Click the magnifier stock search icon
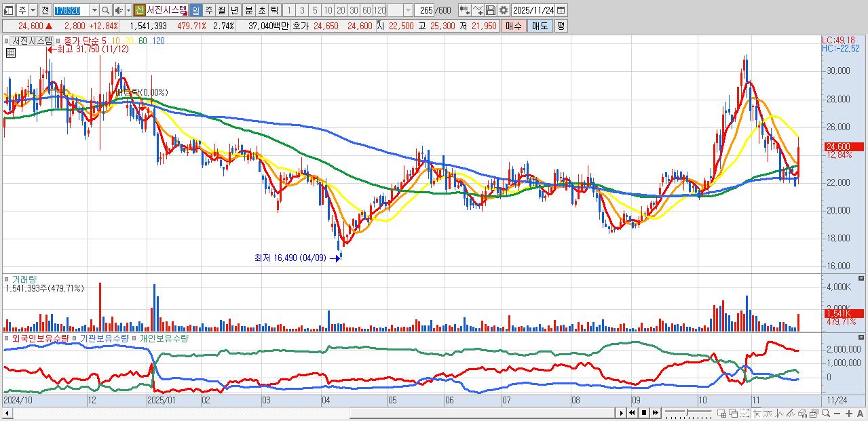 [x=106, y=10]
